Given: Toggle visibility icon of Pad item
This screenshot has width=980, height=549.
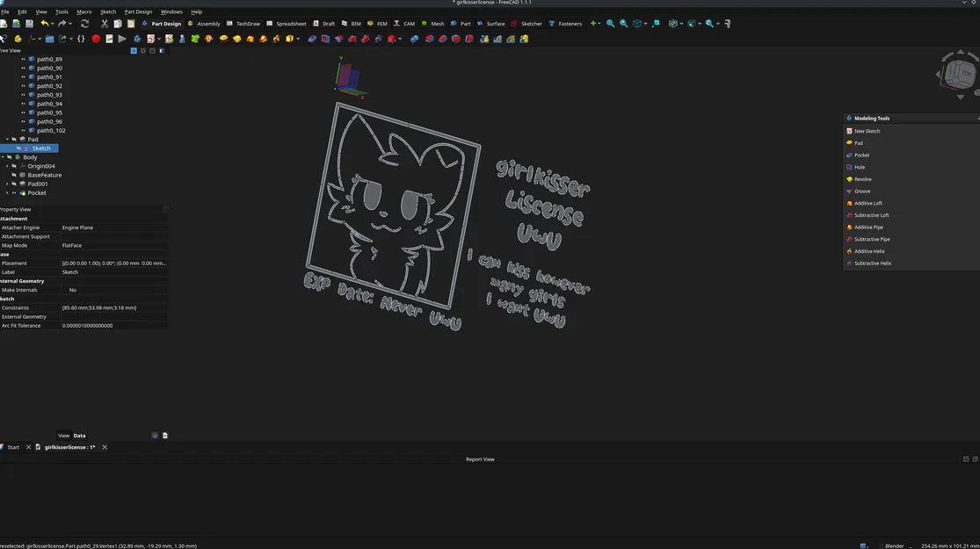Looking at the screenshot, I should click(14, 140).
